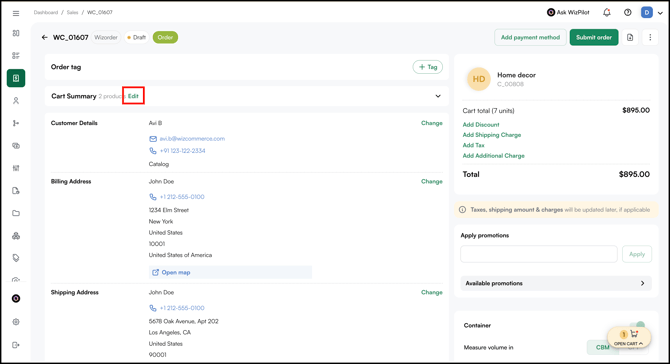Open the tag icon in the sidebar
This screenshot has height=364, width=670.
coord(16,258)
